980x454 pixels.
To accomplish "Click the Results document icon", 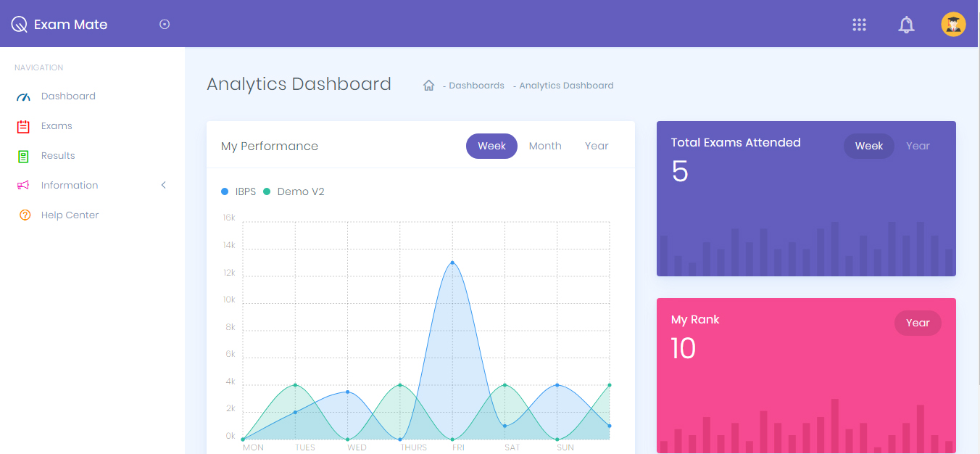I will (23, 156).
